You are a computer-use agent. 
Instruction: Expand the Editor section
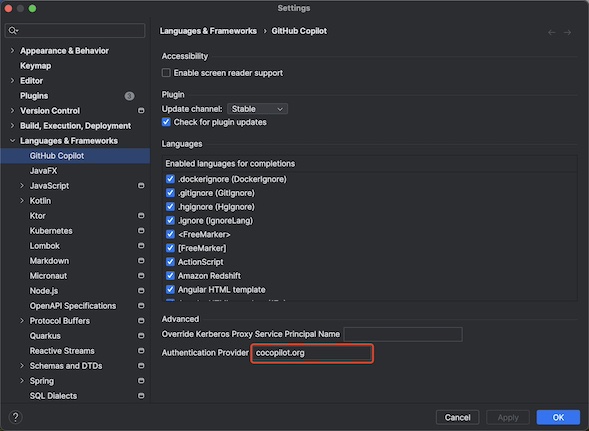click(x=12, y=80)
